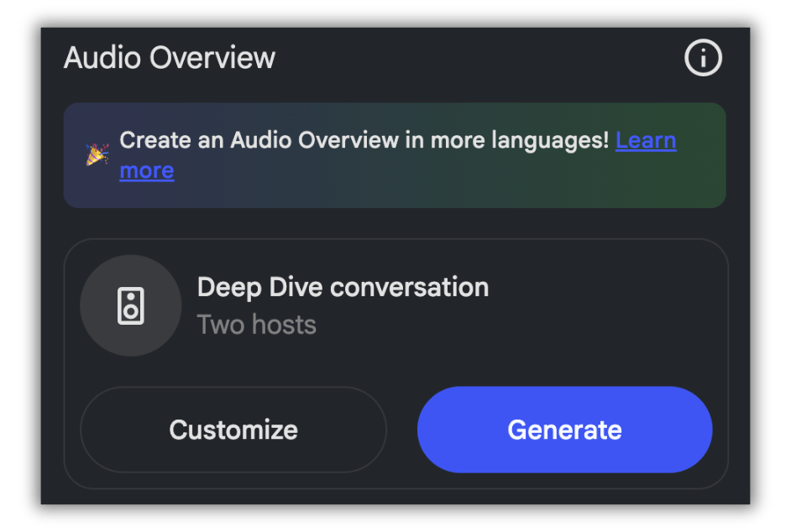
Task: Follow the Learn more link
Action: pyautogui.click(x=646, y=140)
